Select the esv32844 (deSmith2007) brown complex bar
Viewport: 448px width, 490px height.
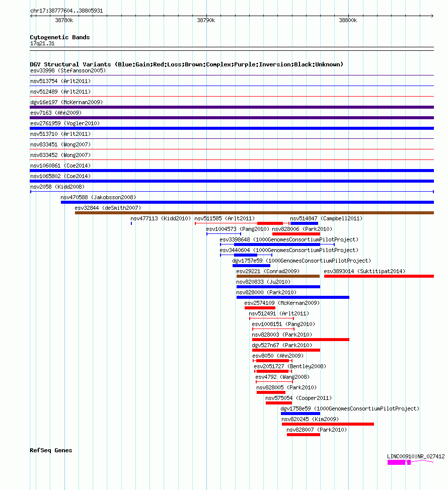255,213
